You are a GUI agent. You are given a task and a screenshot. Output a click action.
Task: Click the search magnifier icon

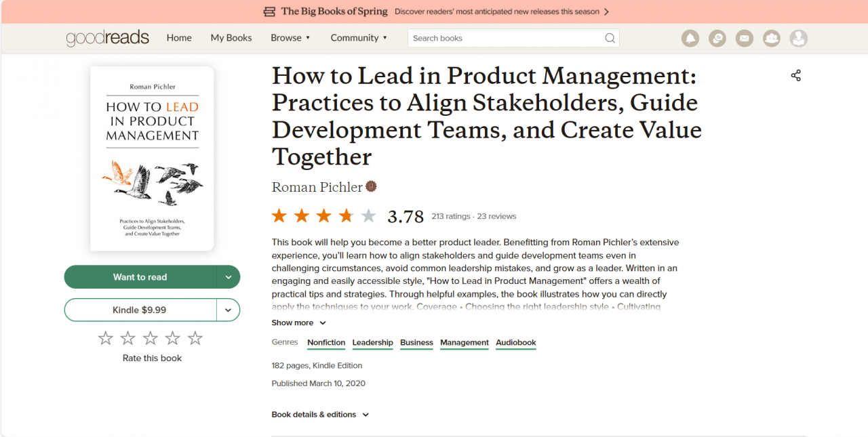coord(610,38)
